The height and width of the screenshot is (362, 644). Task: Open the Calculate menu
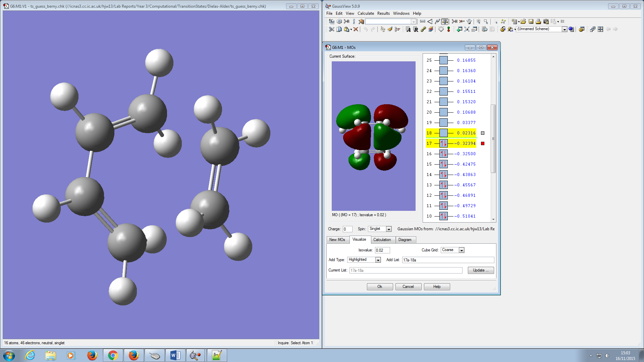coord(366,13)
